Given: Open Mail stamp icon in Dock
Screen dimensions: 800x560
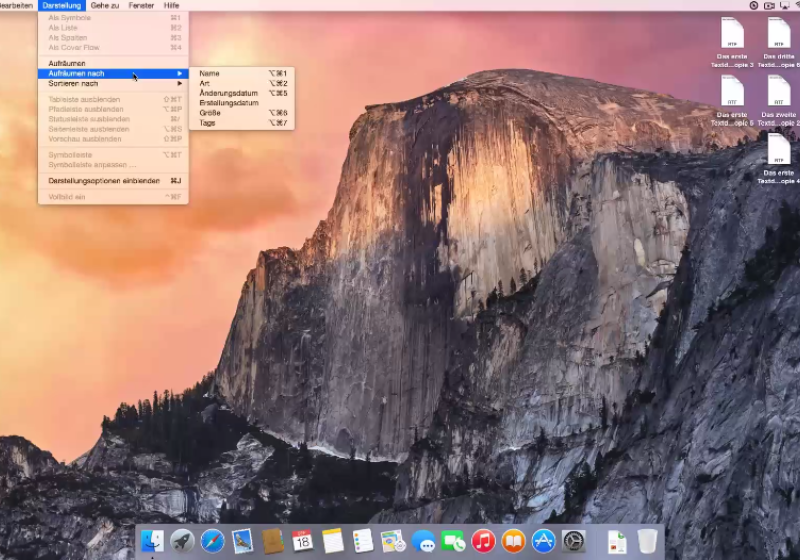Looking at the screenshot, I should pos(242,541).
